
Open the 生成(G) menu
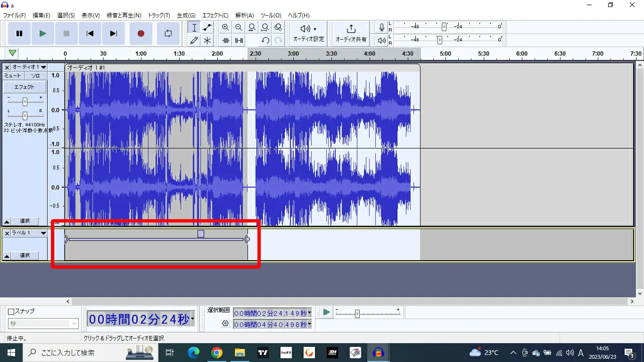(186, 16)
